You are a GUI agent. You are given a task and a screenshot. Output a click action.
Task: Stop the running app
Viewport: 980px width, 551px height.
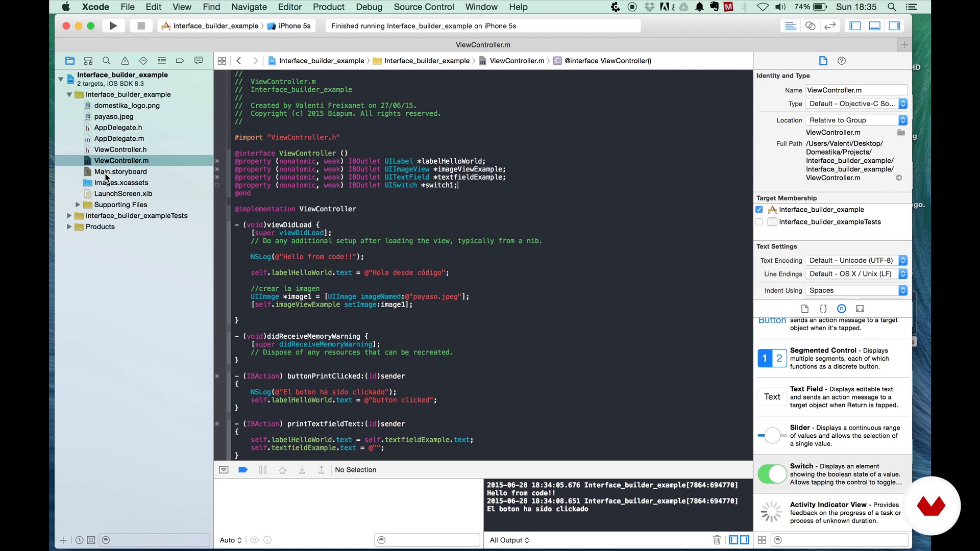[x=141, y=26]
